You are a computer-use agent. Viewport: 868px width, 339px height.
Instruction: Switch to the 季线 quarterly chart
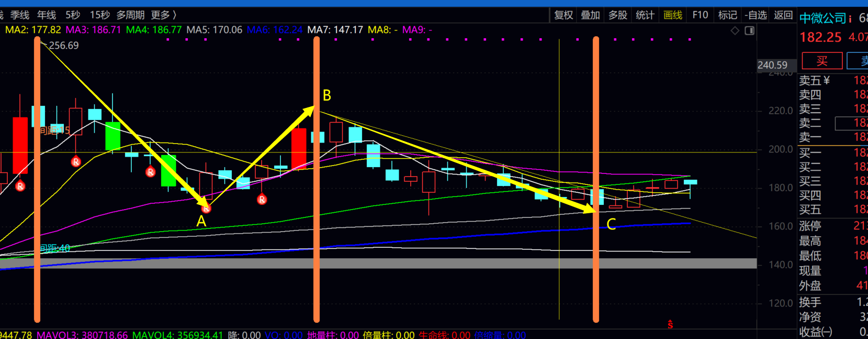tap(20, 15)
